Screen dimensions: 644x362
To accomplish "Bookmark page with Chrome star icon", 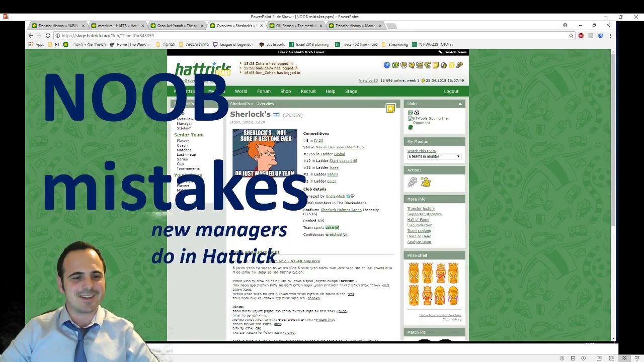I will 571,36.
